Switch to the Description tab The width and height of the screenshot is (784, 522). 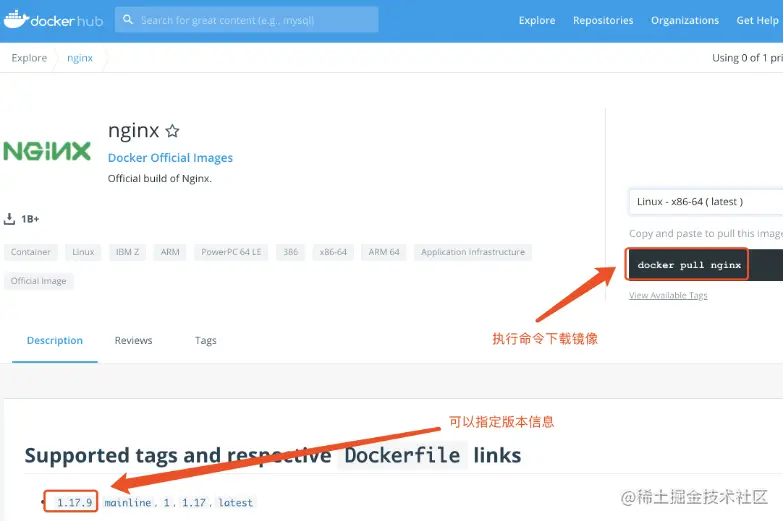55,340
